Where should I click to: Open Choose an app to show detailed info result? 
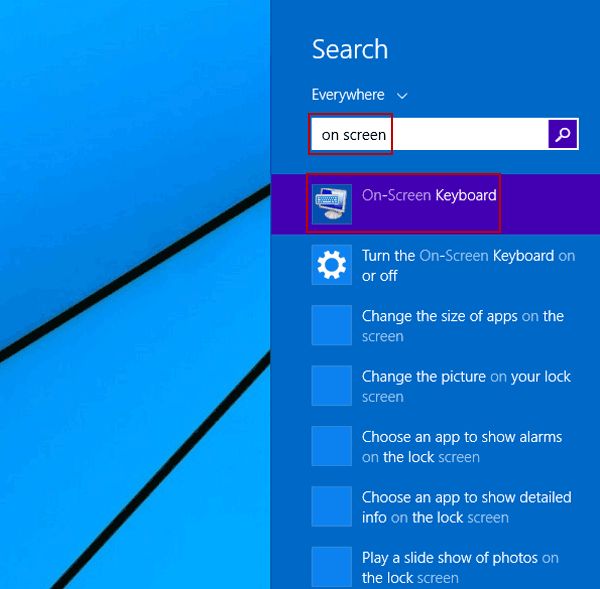(435, 507)
